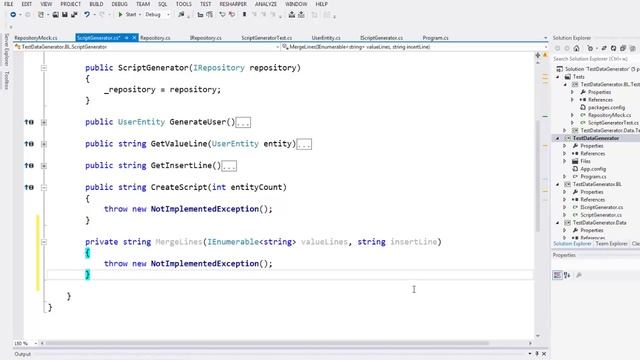Click the Home icon in Solution Explorer
The width and height of the screenshot is (640, 360).
coord(576,48)
